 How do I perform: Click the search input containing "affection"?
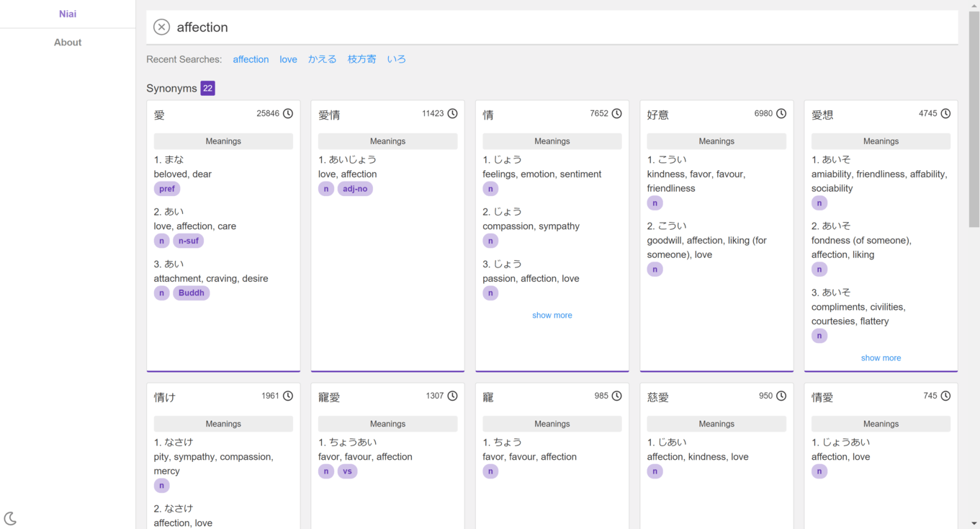[x=562, y=27]
